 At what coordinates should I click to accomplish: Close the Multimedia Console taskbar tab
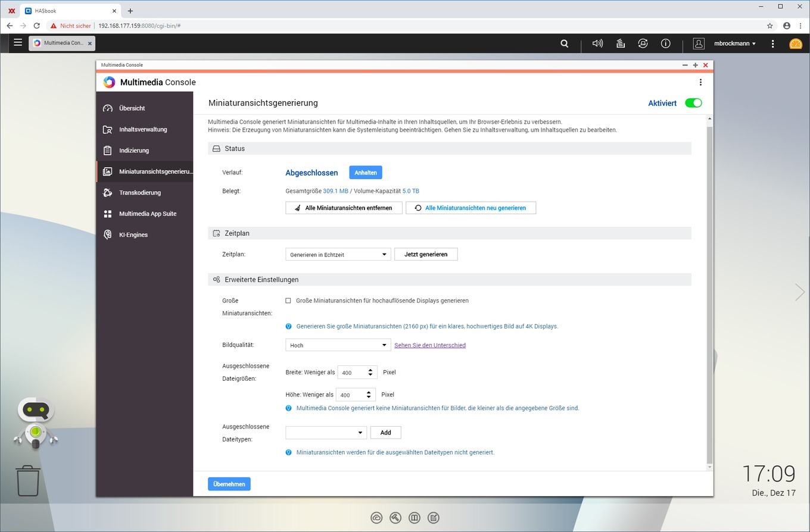(x=90, y=43)
